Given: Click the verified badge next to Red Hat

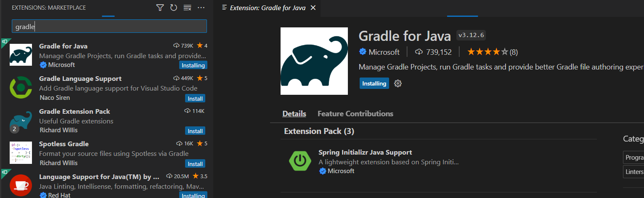Looking at the screenshot, I should (x=43, y=195).
